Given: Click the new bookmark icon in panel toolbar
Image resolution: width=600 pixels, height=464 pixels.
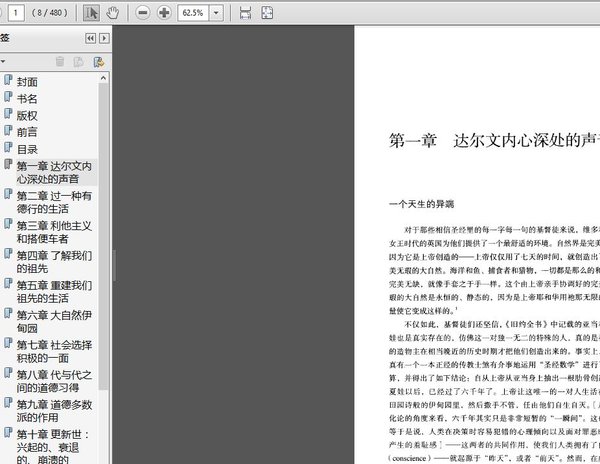Looking at the screenshot, I should point(79,62).
